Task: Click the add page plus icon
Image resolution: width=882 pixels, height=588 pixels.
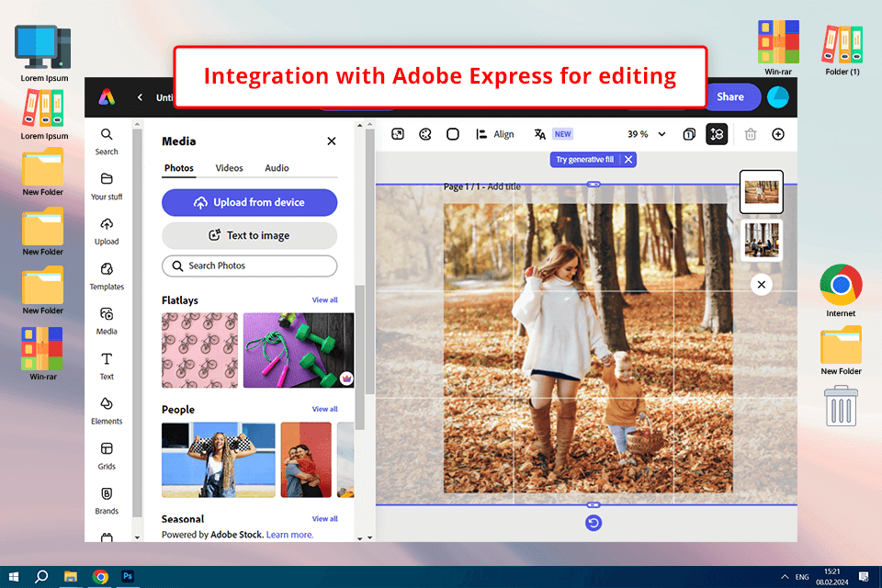Action: 778,134
